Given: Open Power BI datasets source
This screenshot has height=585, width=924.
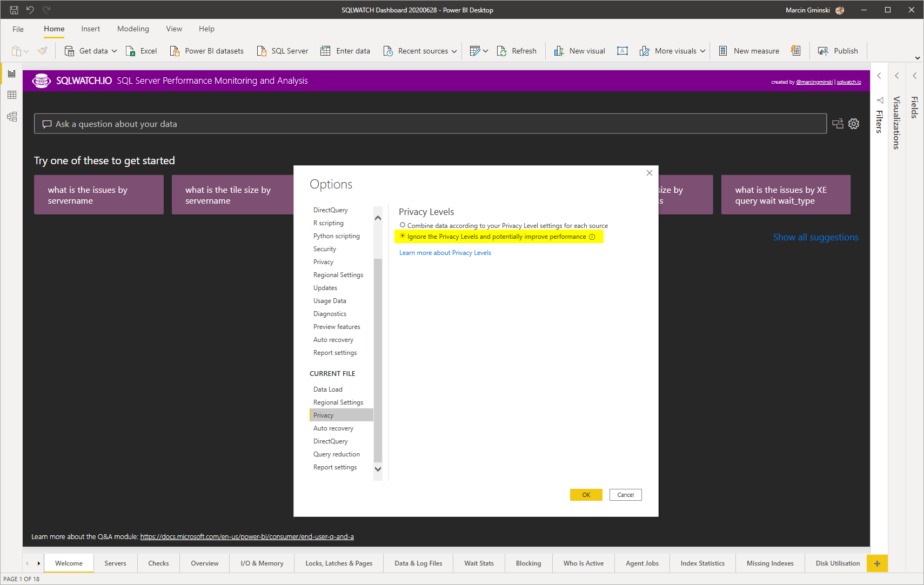Looking at the screenshot, I should pyautogui.click(x=207, y=51).
